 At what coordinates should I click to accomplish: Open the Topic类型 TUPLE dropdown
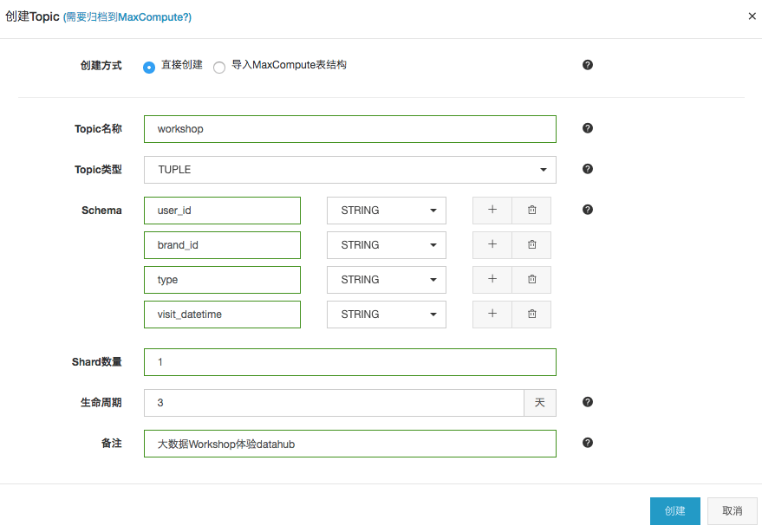coord(349,170)
